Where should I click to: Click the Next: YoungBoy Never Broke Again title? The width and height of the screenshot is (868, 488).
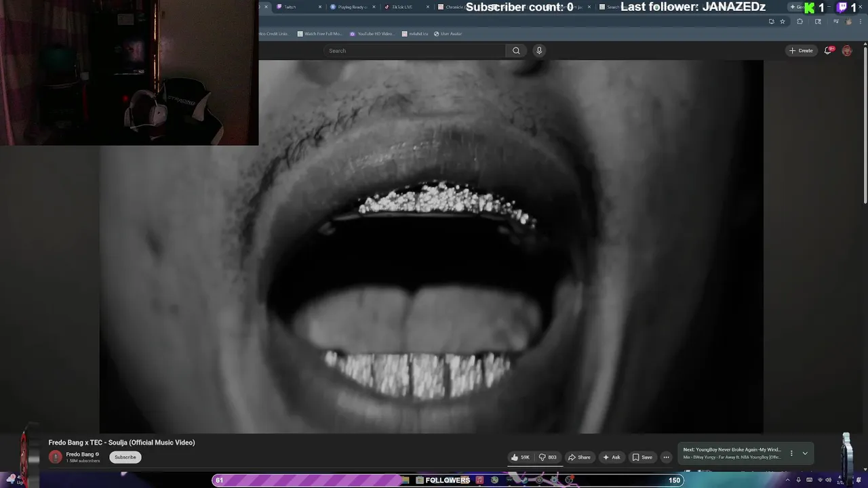pos(732,450)
